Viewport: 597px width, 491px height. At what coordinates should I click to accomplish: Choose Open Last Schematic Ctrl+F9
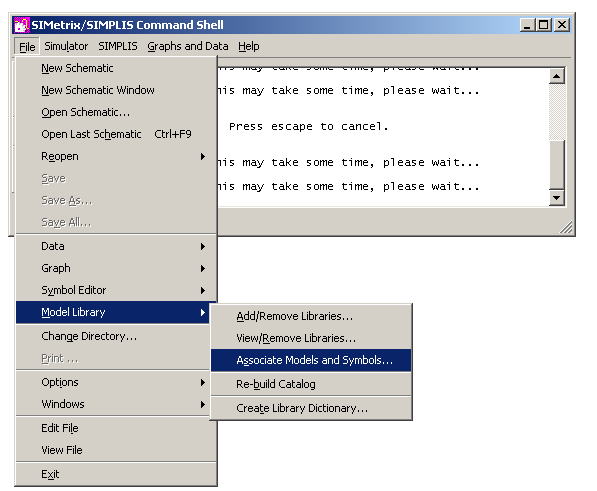[x=116, y=134]
